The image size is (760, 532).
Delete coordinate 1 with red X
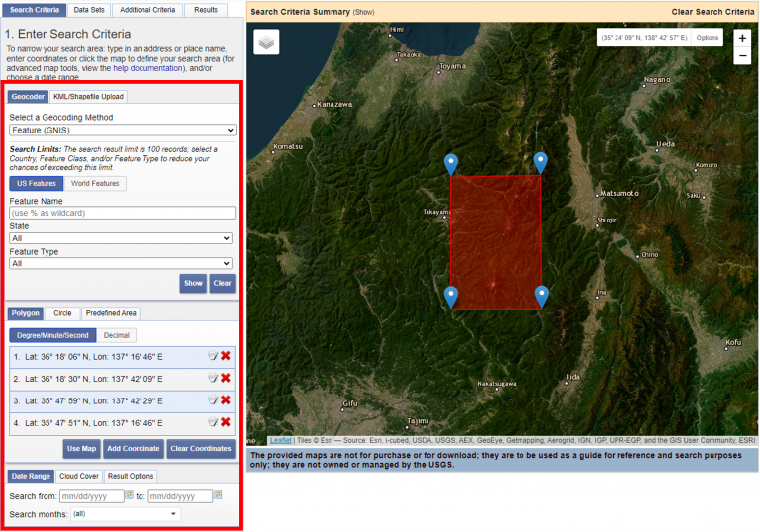pyautogui.click(x=226, y=356)
